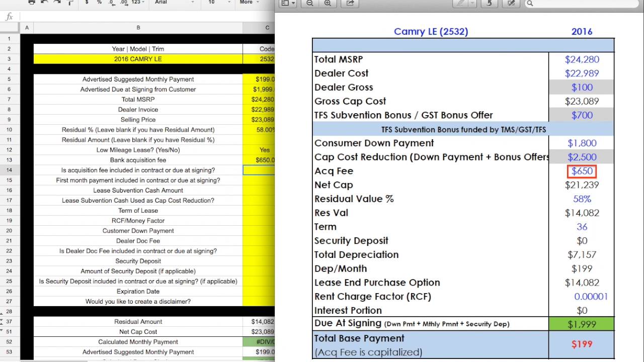This screenshot has height=362, width=644.
Task: Click the $700 TFS Subvention Bonus value
Action: (582, 115)
